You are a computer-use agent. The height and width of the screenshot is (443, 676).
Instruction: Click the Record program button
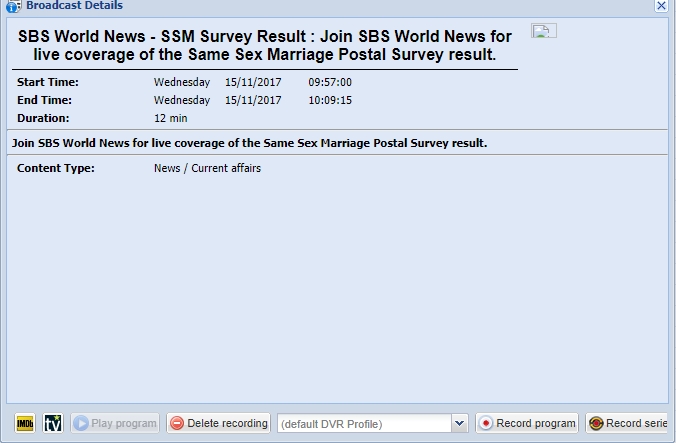pyautogui.click(x=527, y=423)
